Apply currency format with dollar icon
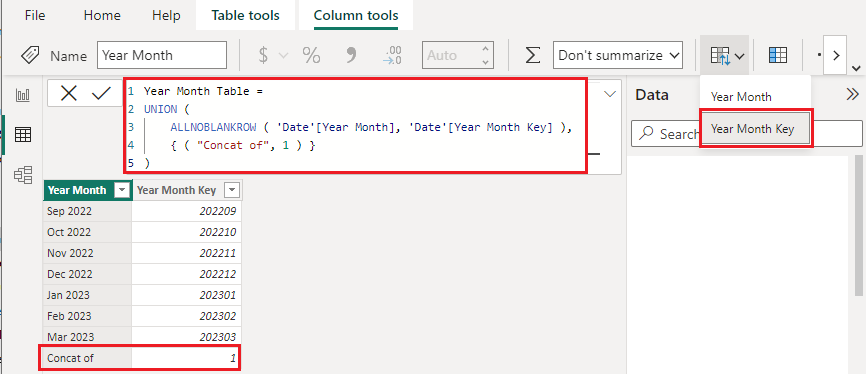The width and height of the screenshot is (866, 374). click(263, 55)
